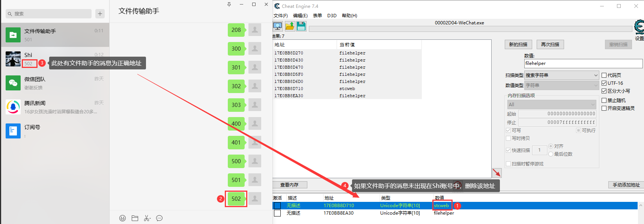The width and height of the screenshot is (644, 224).
Task: Toggle the 代码页 checkbox
Action: pyautogui.click(x=604, y=75)
